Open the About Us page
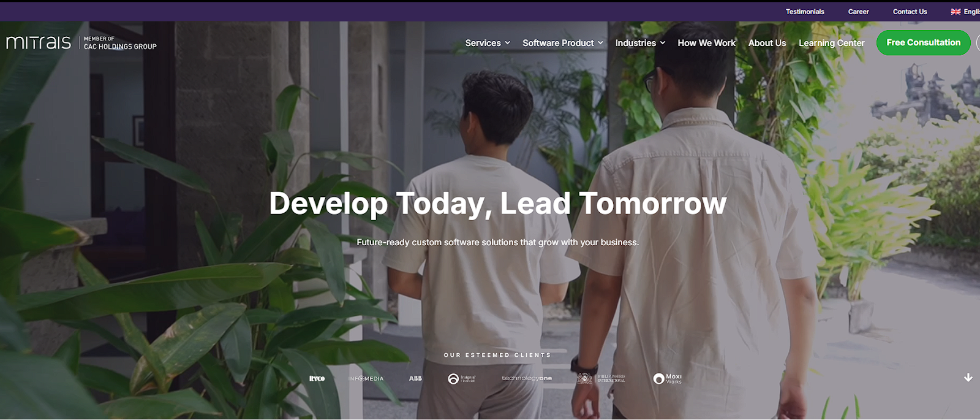The width and height of the screenshot is (980, 420). 767,43
